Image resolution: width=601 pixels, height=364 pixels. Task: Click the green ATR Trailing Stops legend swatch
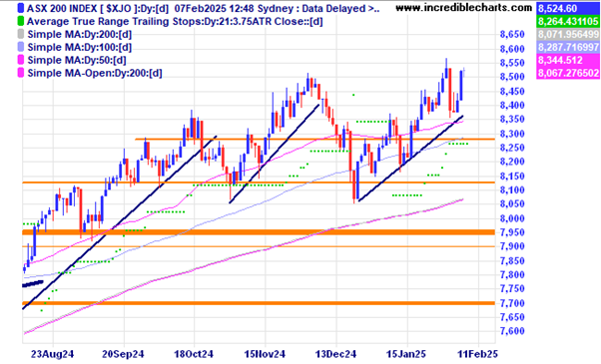pos(21,21)
